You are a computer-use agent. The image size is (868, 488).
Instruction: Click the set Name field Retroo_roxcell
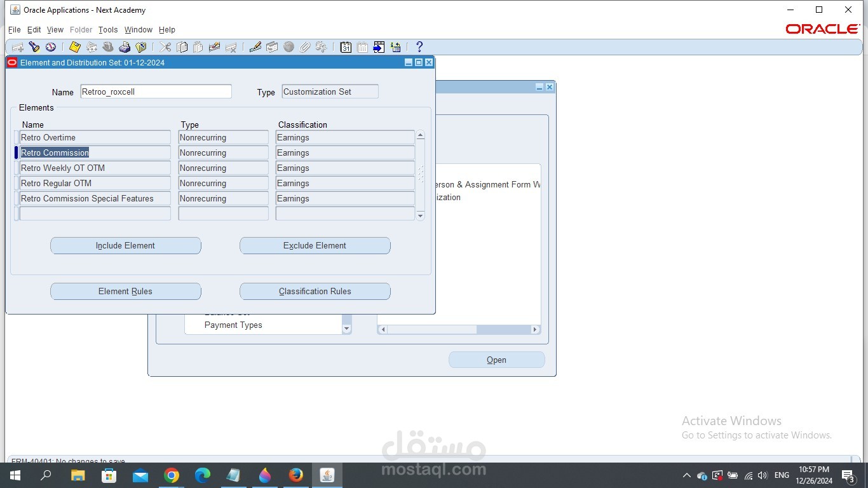tap(156, 91)
